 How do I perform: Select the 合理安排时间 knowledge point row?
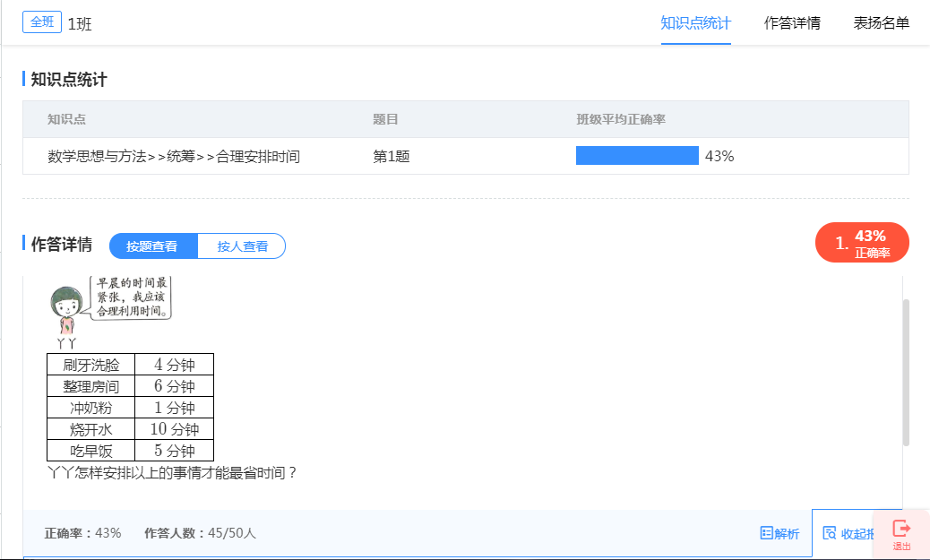click(174, 156)
